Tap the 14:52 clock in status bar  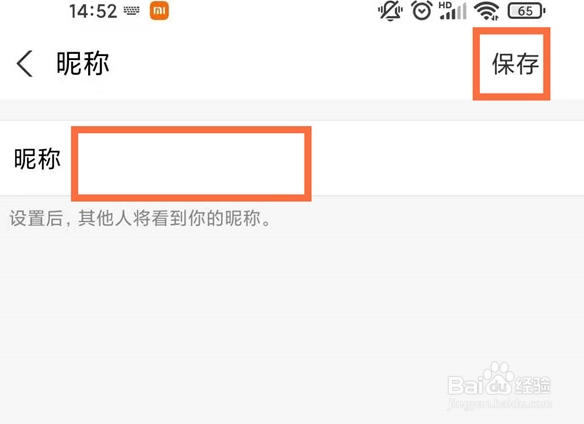click(93, 11)
